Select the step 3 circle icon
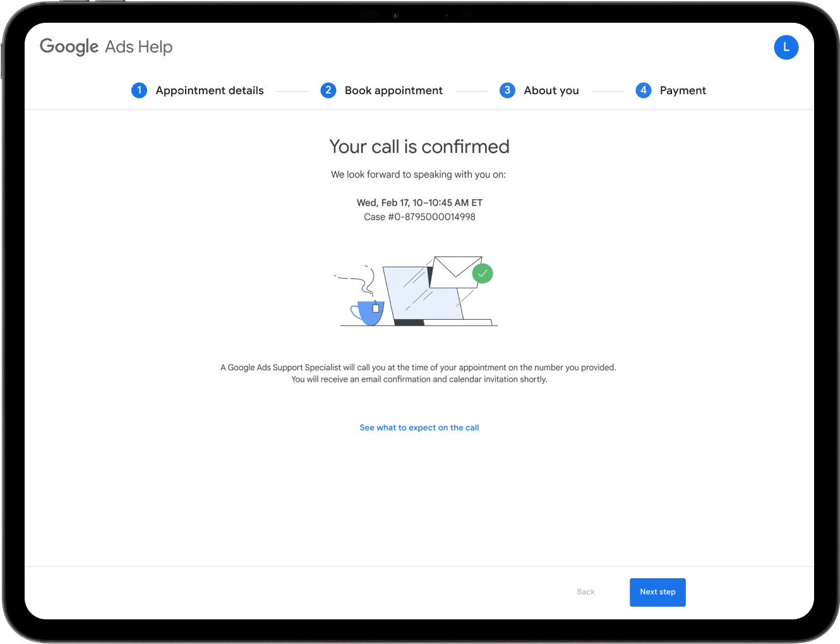 pyautogui.click(x=507, y=90)
